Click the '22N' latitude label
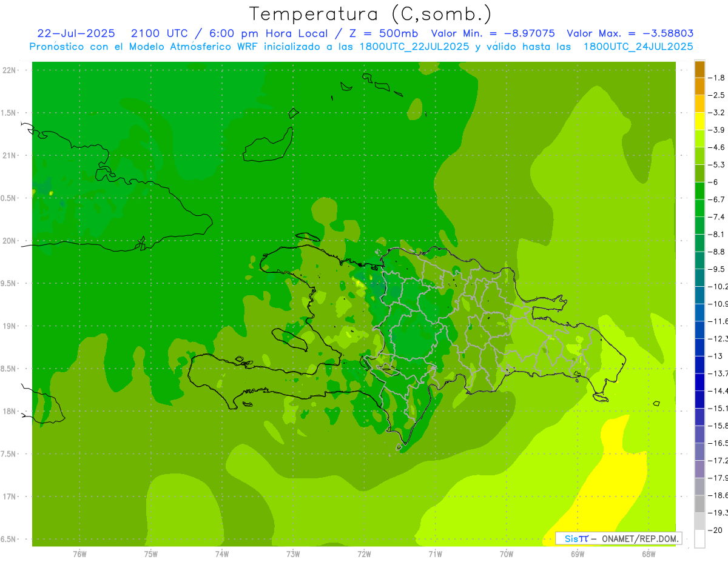The image size is (728, 562). coord(10,70)
